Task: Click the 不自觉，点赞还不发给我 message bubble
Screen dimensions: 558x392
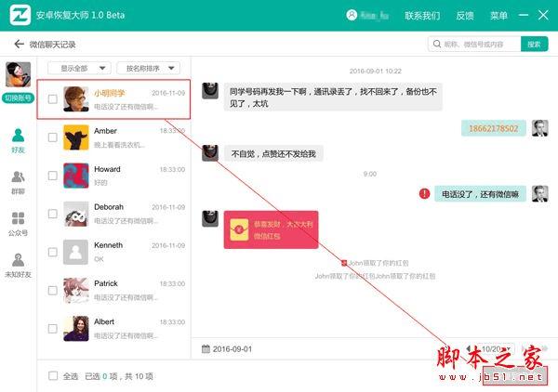Action: (x=273, y=153)
